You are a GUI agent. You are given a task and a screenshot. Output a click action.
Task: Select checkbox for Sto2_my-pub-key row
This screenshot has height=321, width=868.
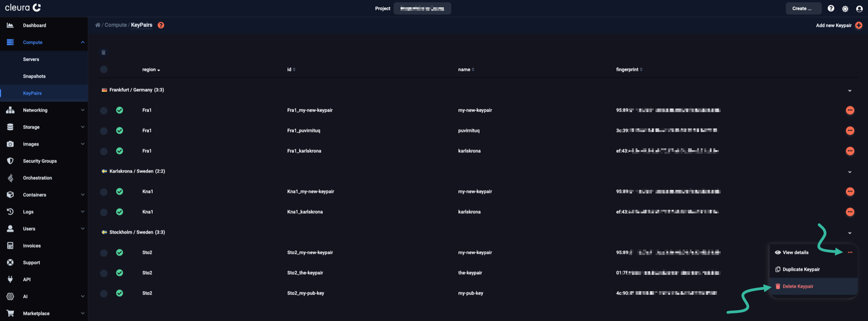(x=104, y=293)
